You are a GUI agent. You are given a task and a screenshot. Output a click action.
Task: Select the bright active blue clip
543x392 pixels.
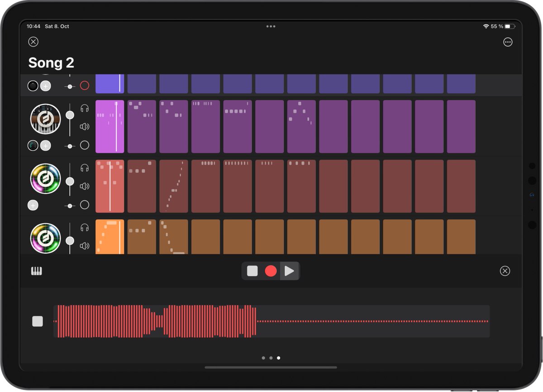tap(110, 84)
